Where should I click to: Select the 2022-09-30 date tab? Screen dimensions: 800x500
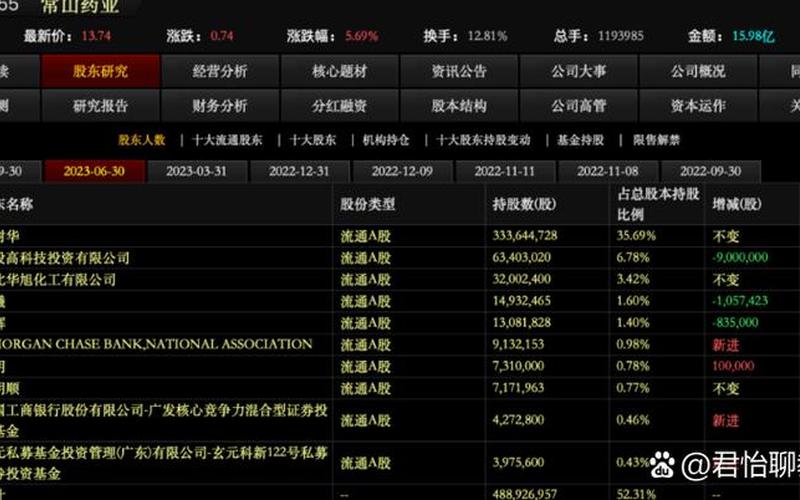[710, 171]
